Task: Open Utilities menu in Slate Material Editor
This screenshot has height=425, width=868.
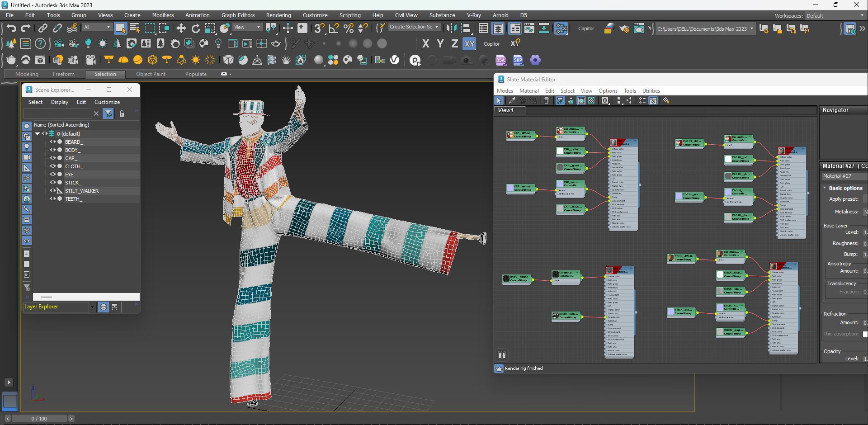Action: click(x=651, y=91)
